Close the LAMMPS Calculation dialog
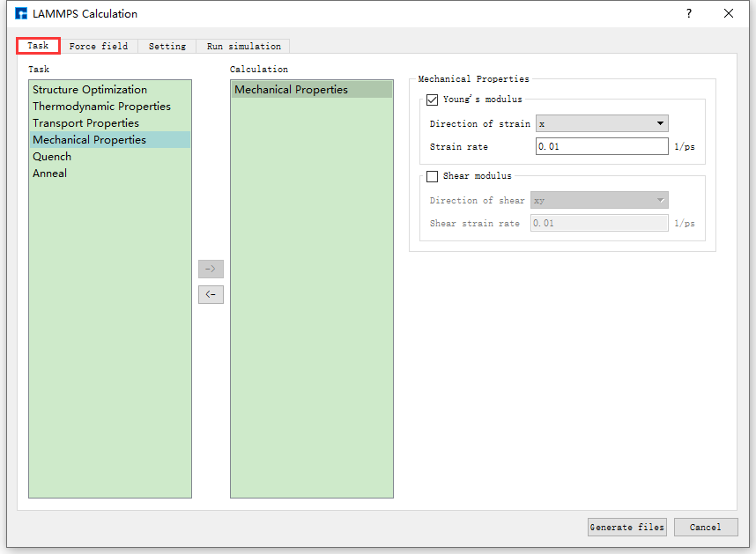The image size is (756, 554). (x=729, y=13)
